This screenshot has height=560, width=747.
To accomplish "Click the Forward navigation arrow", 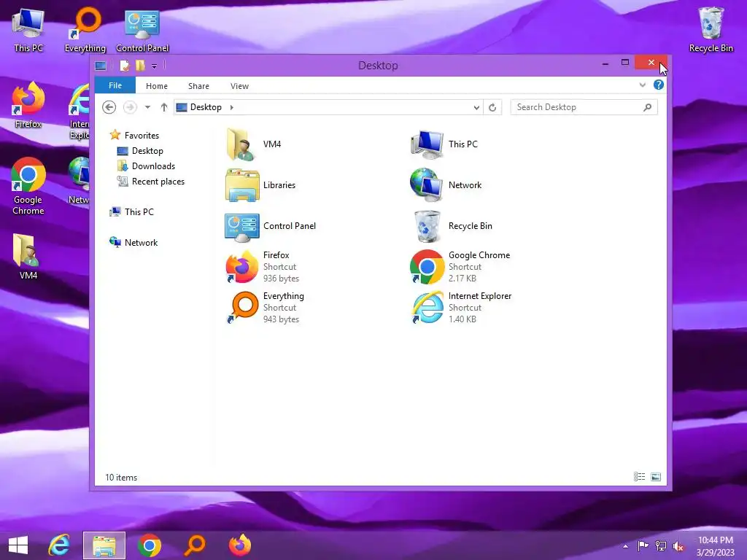I will (x=130, y=107).
